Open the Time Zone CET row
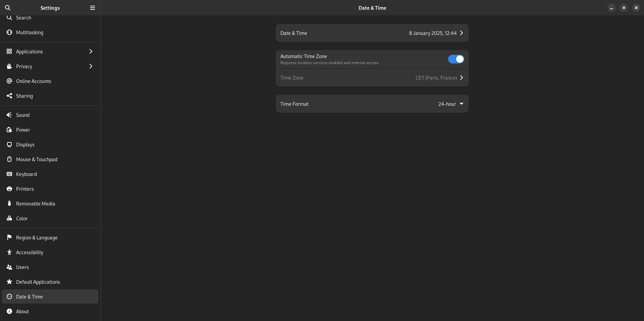This screenshot has width=644, height=321. (x=372, y=78)
